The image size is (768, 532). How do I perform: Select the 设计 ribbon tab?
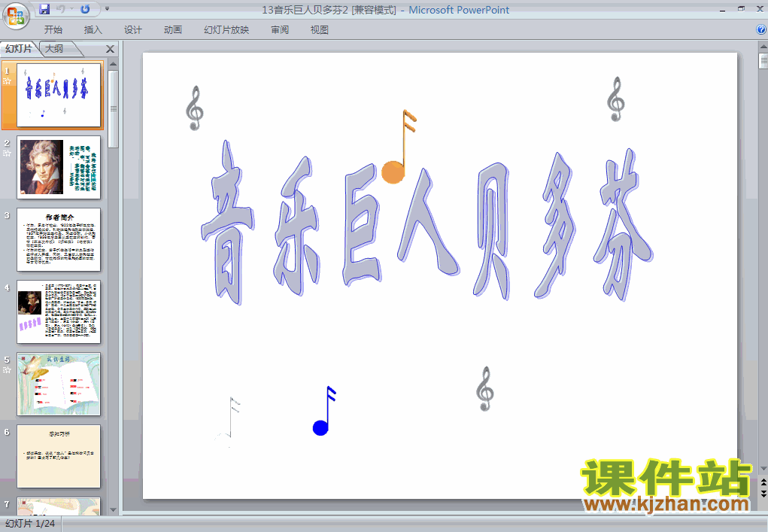tap(132, 30)
